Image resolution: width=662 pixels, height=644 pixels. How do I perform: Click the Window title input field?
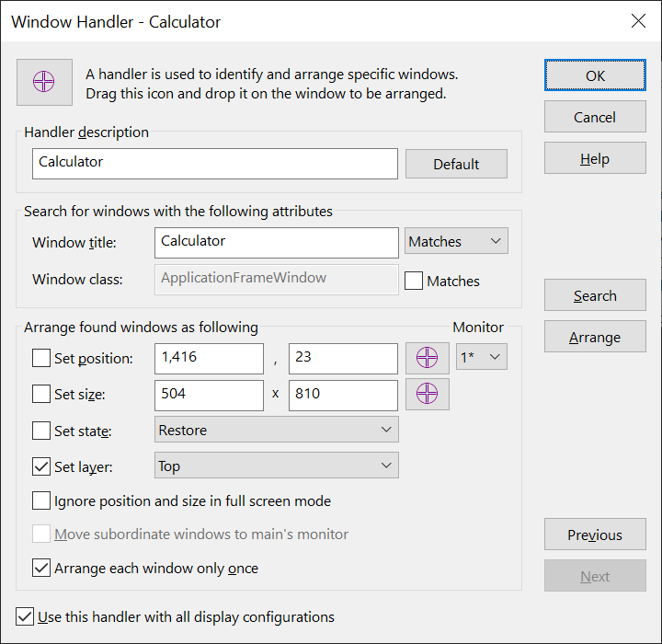[x=277, y=243]
